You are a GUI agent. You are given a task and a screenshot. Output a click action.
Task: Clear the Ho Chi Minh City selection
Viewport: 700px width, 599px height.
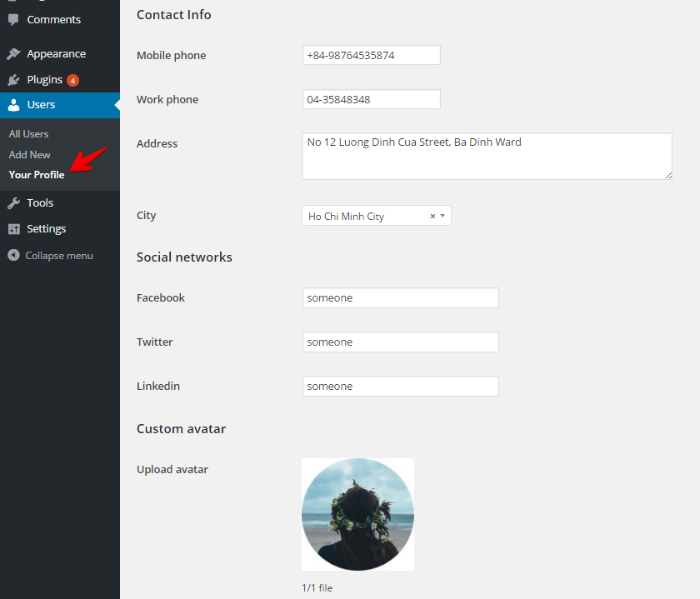coord(432,216)
